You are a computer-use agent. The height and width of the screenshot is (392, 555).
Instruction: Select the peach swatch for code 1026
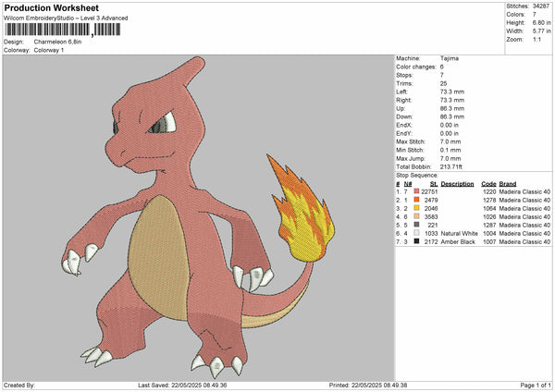[x=416, y=216]
